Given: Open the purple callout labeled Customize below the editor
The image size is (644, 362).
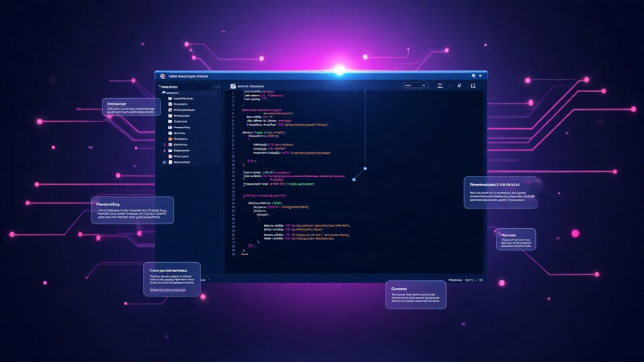Looking at the screenshot, I should tap(417, 294).
